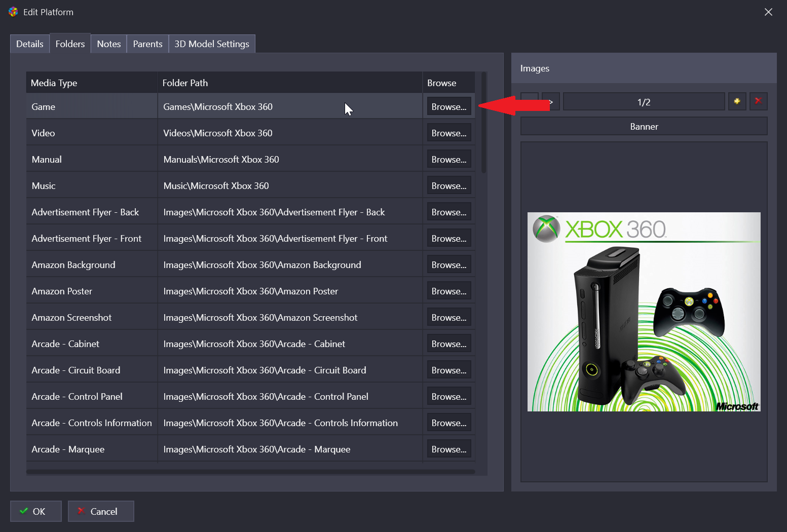Screen dimensions: 787x532
Task: Close the Edit Platform window
Action: pos(768,12)
